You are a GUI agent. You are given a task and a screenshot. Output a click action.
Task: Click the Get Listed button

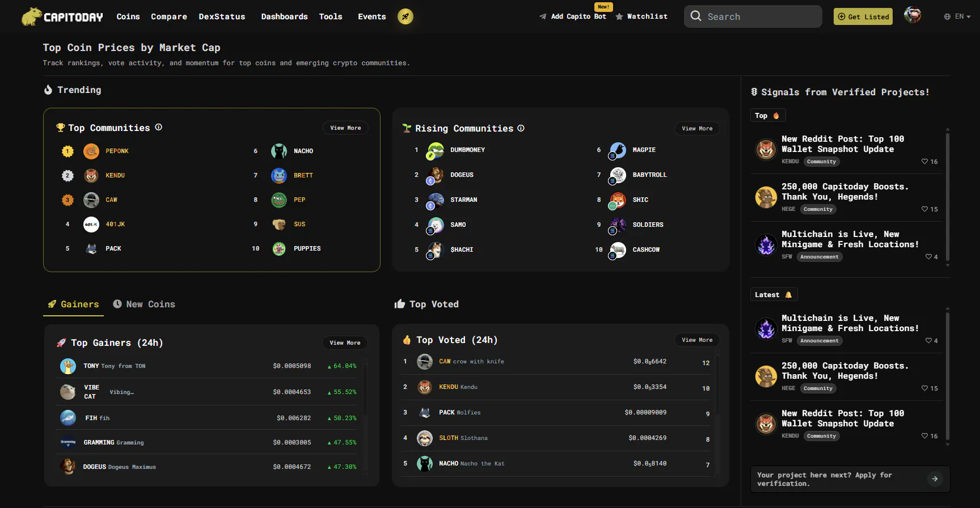coord(863,16)
